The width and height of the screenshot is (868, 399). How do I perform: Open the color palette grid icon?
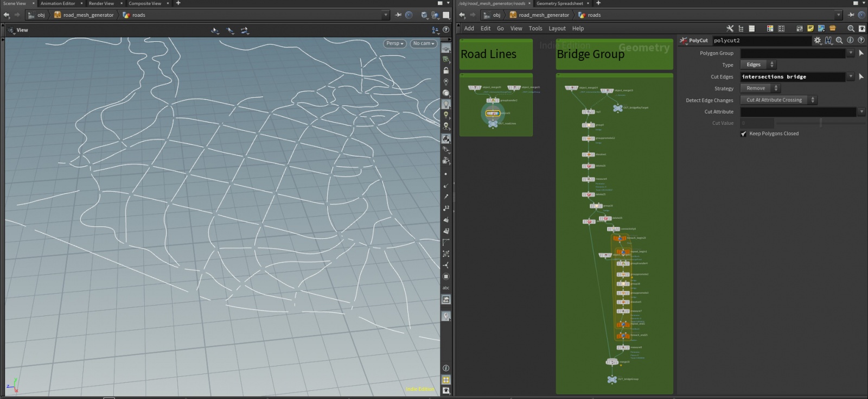pyautogui.click(x=770, y=28)
